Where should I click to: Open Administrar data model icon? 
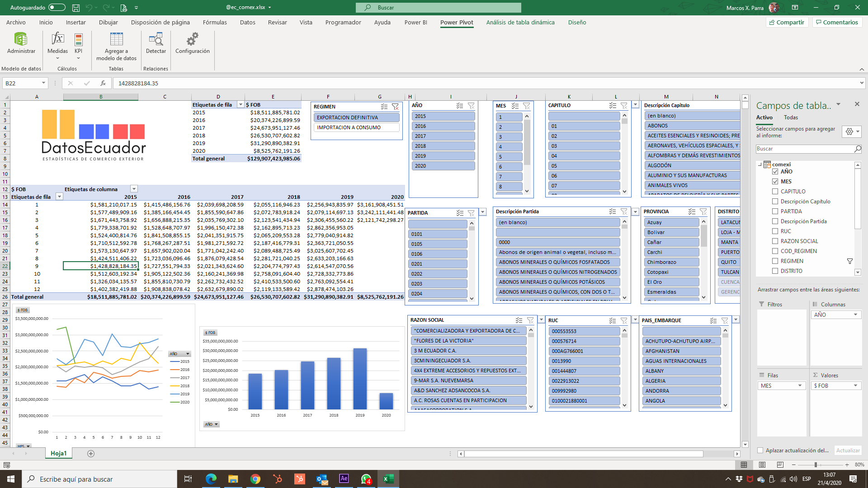21,43
